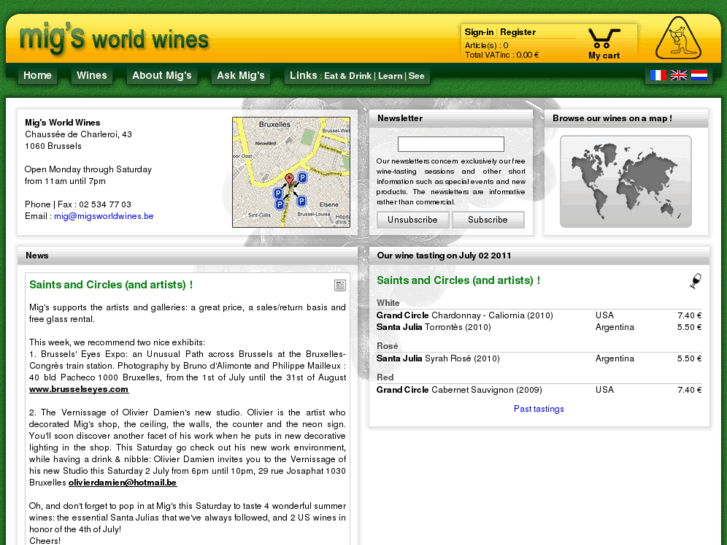727x545 pixels.
Task: Click the Newsletter panel heading
Action: (x=400, y=118)
